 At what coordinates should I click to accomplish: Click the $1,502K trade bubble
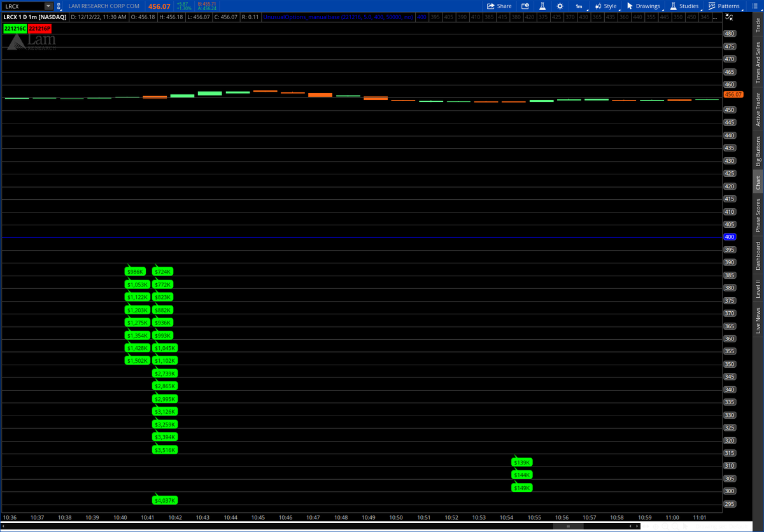(x=138, y=361)
